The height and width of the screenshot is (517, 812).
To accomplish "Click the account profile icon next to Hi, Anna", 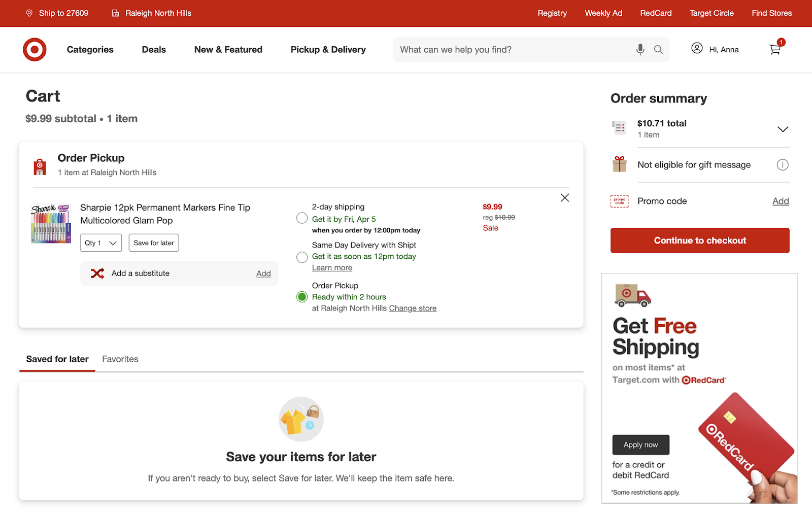I will [x=696, y=49].
